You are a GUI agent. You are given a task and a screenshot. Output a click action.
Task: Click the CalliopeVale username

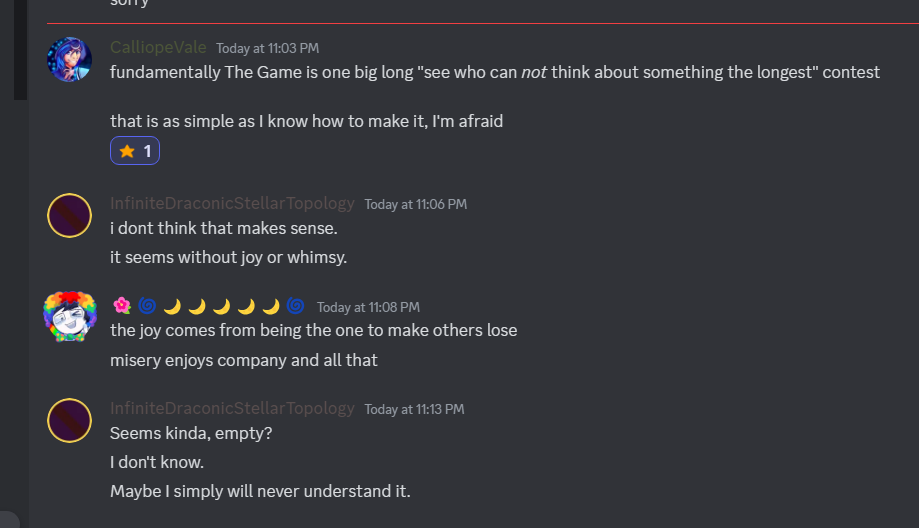158,48
